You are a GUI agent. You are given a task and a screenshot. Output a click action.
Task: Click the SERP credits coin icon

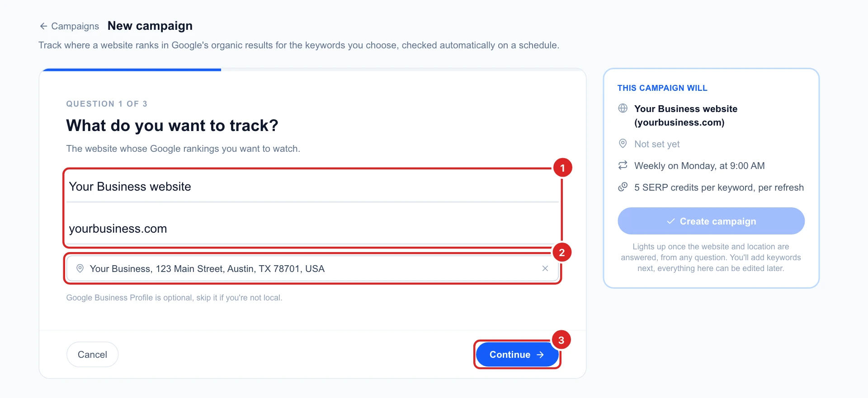click(623, 187)
